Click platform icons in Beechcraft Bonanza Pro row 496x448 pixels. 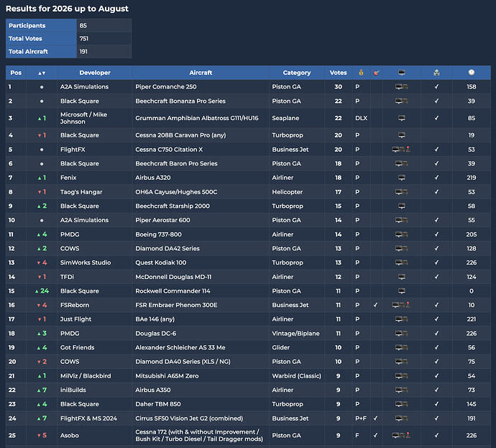click(x=401, y=101)
